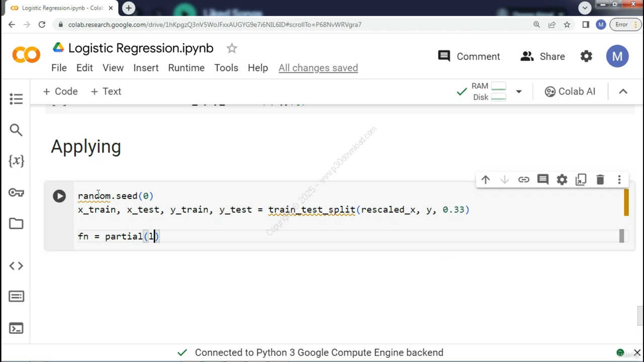The width and height of the screenshot is (644, 362).
Task: Open the Edit menu
Action: coord(85,68)
